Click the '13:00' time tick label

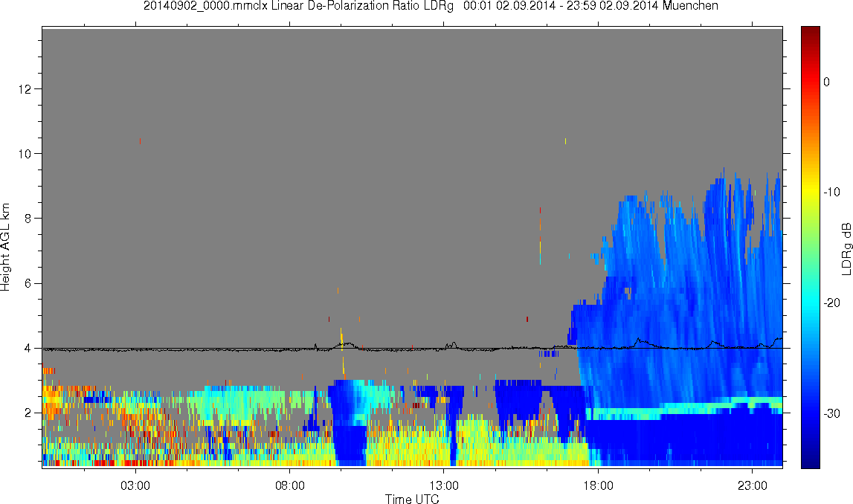click(x=443, y=485)
